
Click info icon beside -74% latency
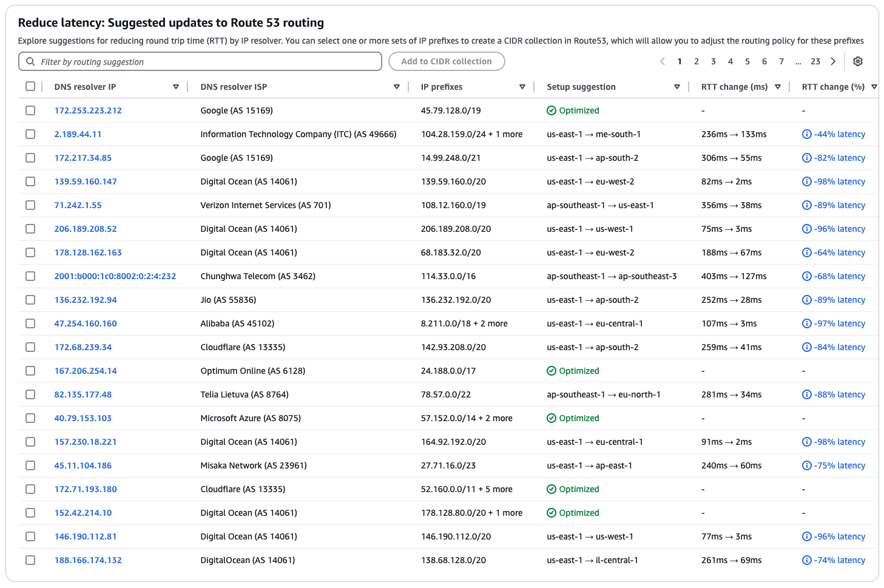coord(807,560)
